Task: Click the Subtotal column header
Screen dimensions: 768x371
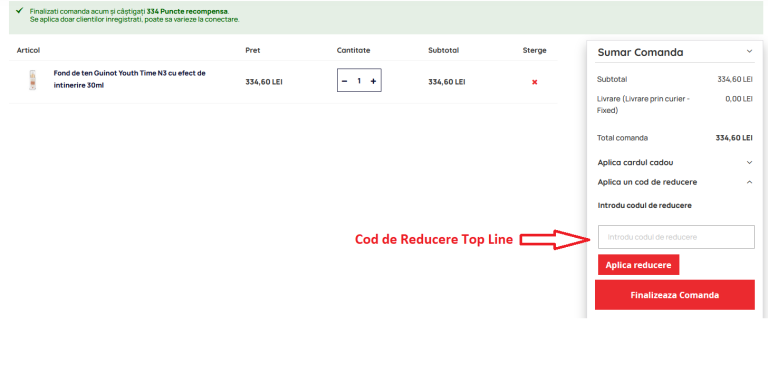Action: tap(443, 50)
